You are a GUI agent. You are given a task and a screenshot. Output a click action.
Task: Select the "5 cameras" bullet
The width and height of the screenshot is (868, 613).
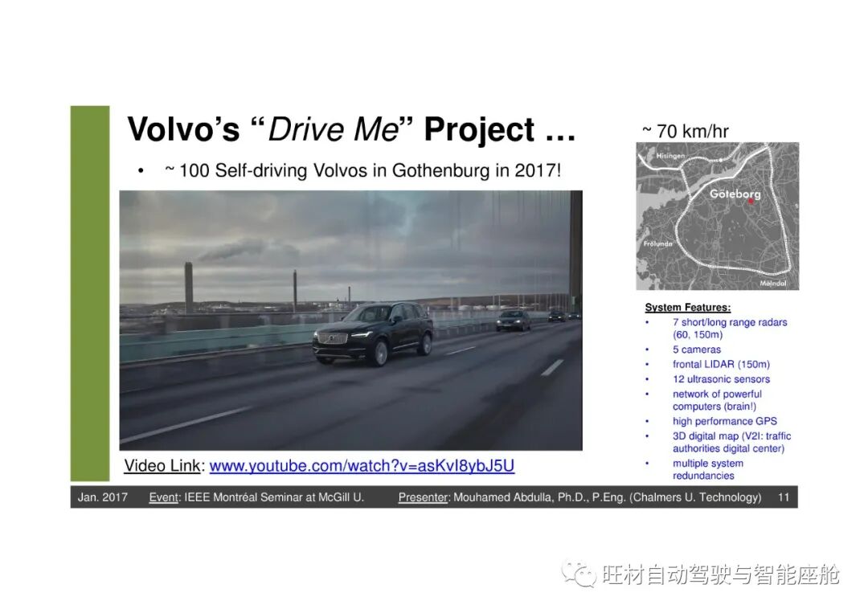696,349
